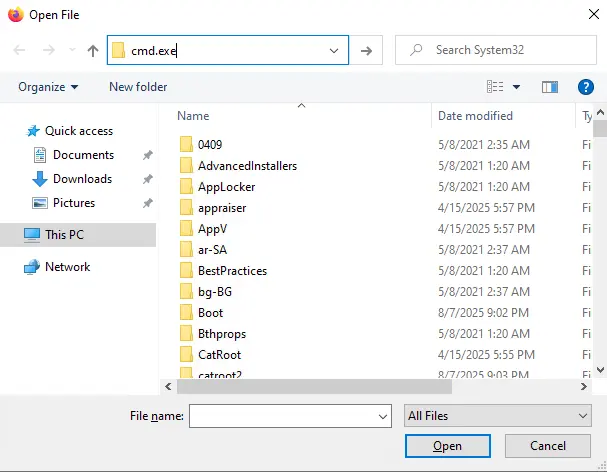This screenshot has width=607, height=474.
Task: Toggle the preview pane icon
Action: tap(548, 87)
